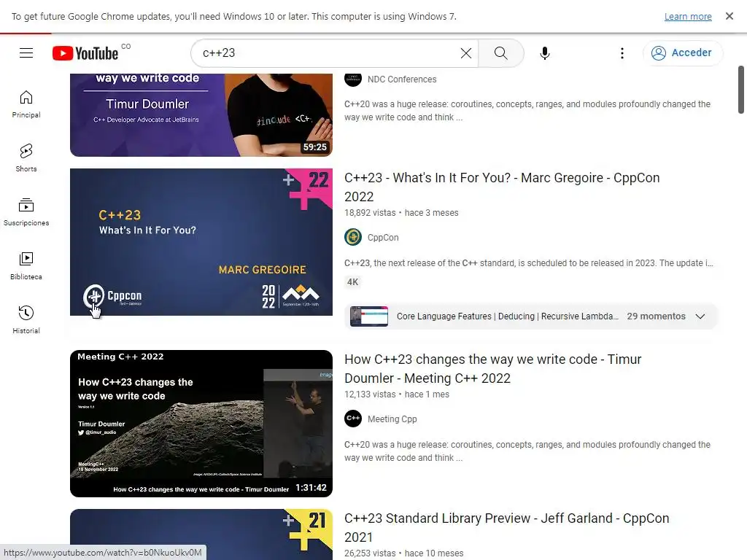Open title C++23 - What's In It For You?
Screen dimensions: 747x560
pos(502,187)
